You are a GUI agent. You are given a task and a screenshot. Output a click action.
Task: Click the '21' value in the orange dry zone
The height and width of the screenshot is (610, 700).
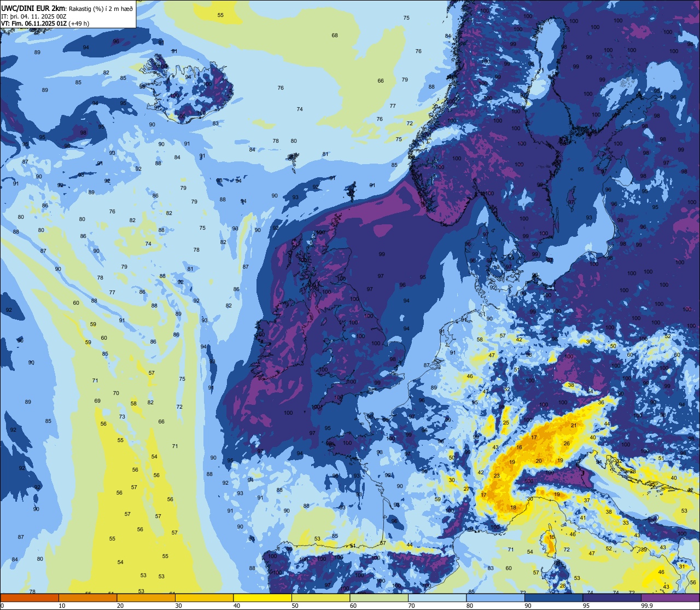coord(574,425)
